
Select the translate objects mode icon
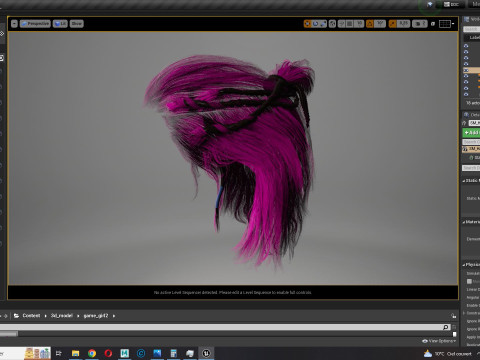click(307, 24)
